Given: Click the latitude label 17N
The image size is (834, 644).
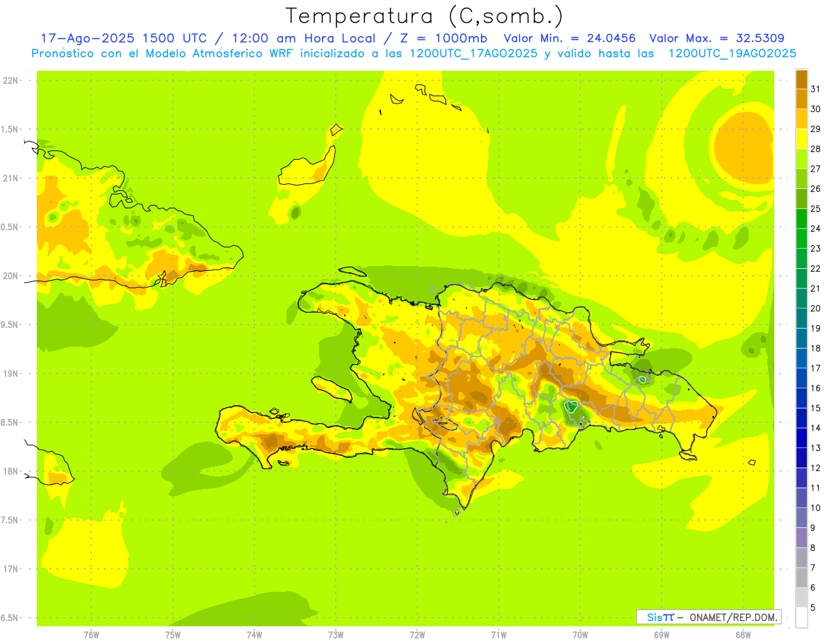Looking at the screenshot, I should click(x=12, y=569).
